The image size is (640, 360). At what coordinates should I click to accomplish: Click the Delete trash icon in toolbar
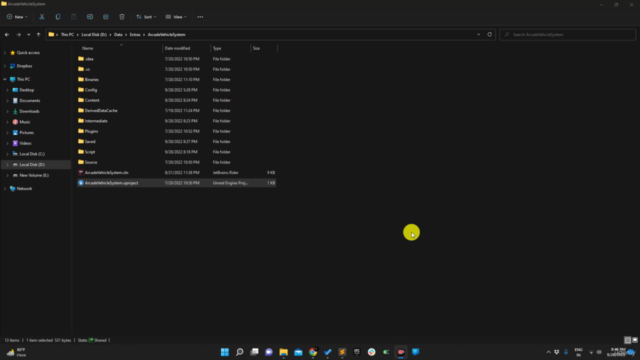pos(122,17)
